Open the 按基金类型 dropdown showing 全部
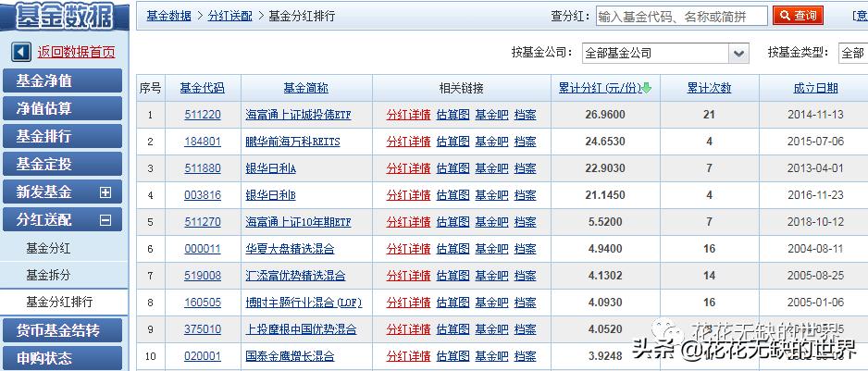Image resolution: width=868 pixels, height=371 pixels. coord(853,53)
